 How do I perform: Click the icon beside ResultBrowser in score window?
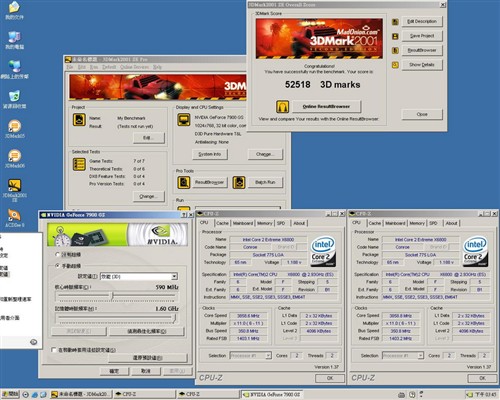tap(395, 51)
